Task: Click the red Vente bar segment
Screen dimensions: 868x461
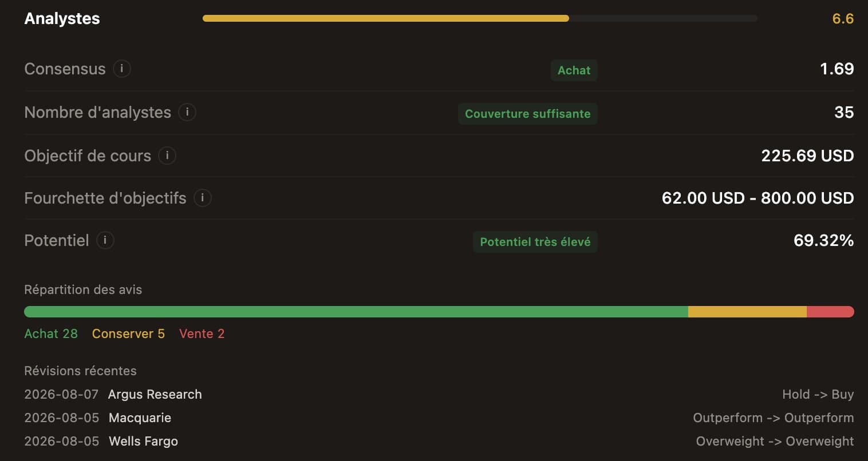Action: tap(830, 312)
